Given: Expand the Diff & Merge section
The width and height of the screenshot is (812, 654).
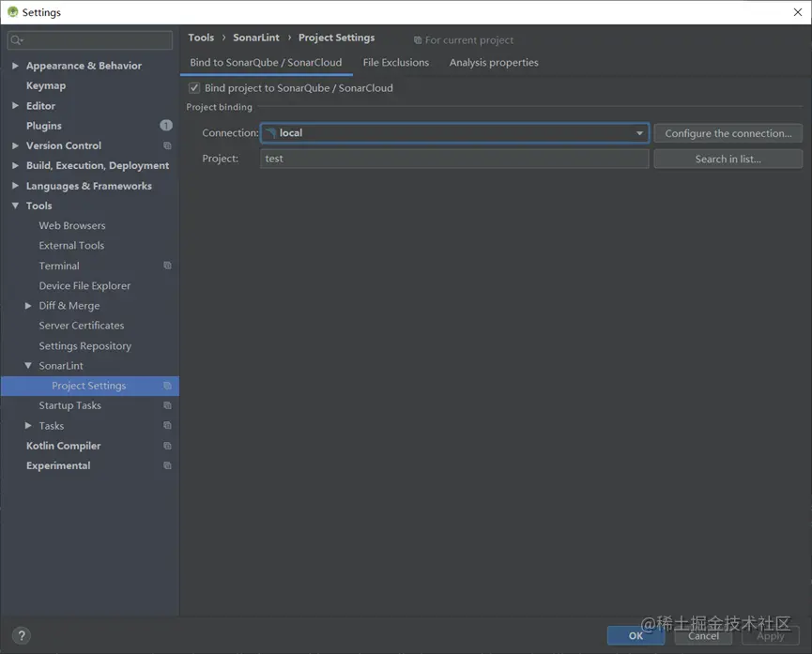Looking at the screenshot, I should pos(27,305).
